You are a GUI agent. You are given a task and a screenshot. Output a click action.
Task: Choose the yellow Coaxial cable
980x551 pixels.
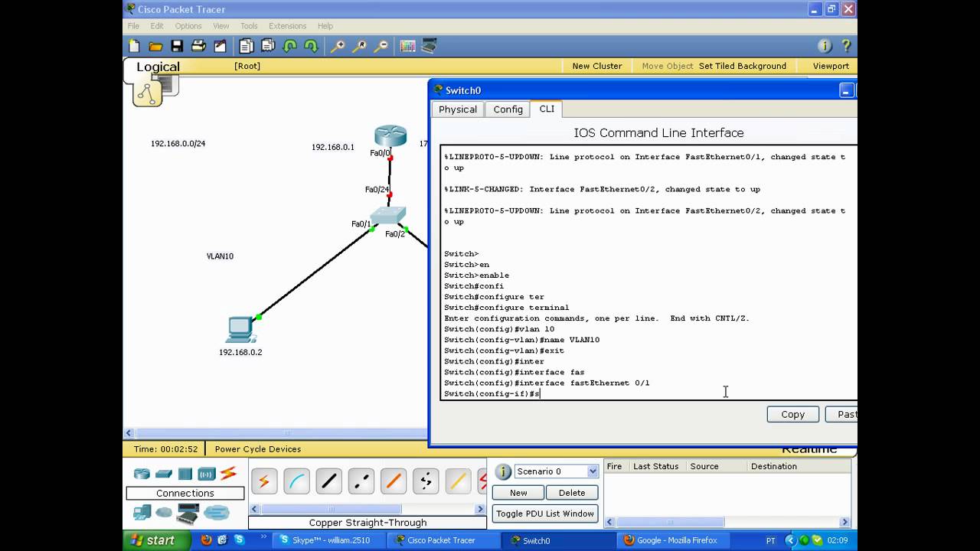[x=459, y=481]
